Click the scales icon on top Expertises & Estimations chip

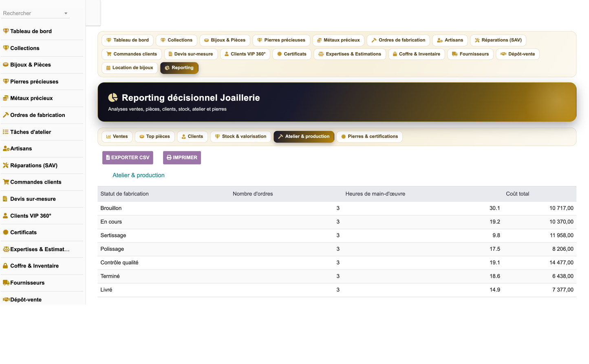321,54
